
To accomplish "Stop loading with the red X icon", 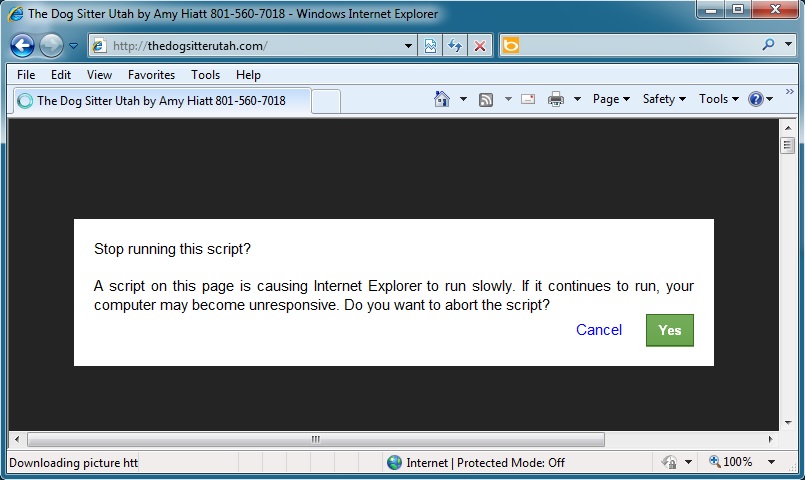I will tap(480, 46).
